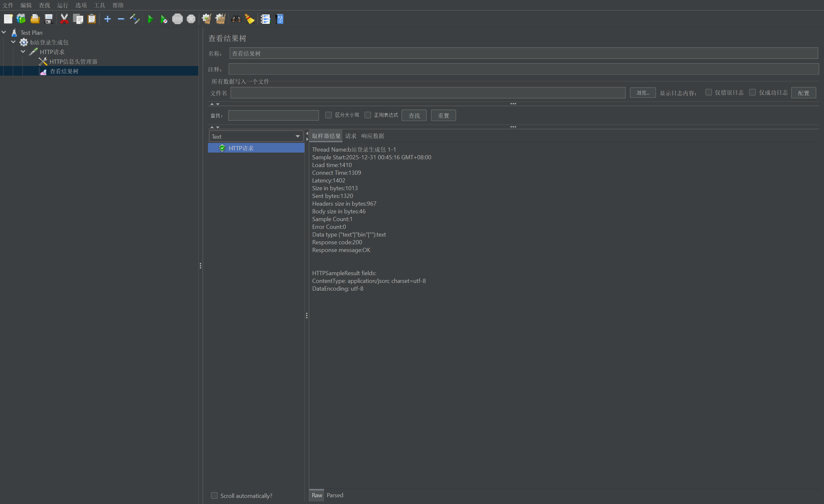Screen dimensions: 824x504
Task: Click the binoculars Search icon
Action: point(236,19)
